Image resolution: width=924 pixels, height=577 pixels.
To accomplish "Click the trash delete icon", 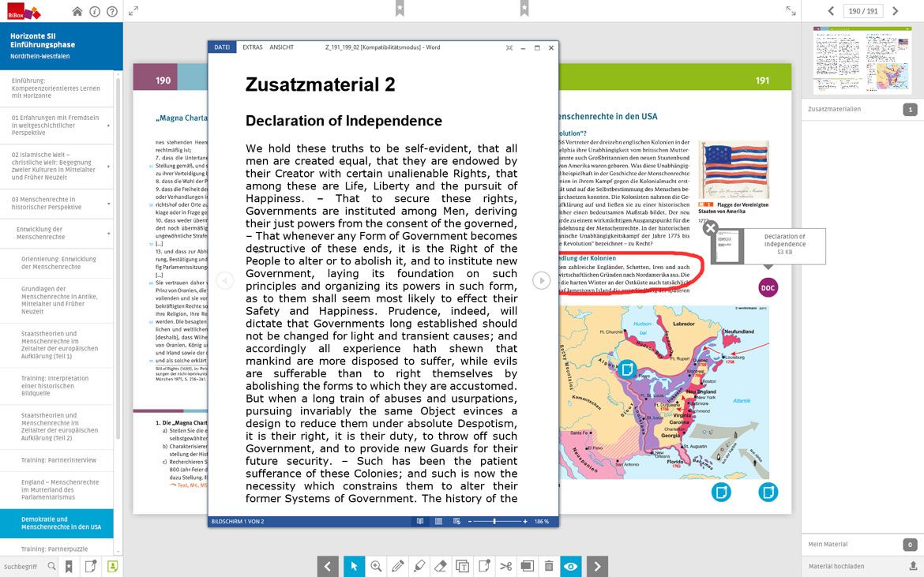I will pyautogui.click(x=549, y=566).
